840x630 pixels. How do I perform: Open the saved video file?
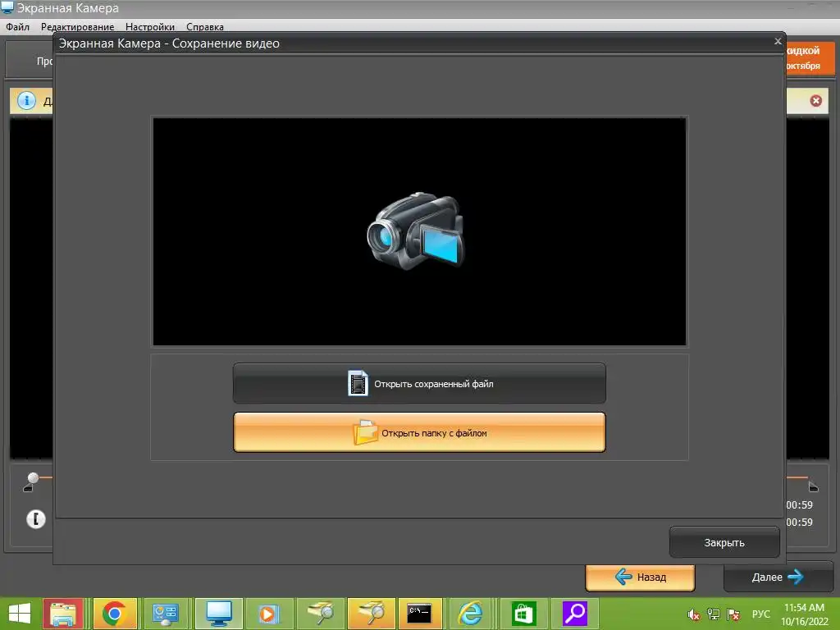419,384
